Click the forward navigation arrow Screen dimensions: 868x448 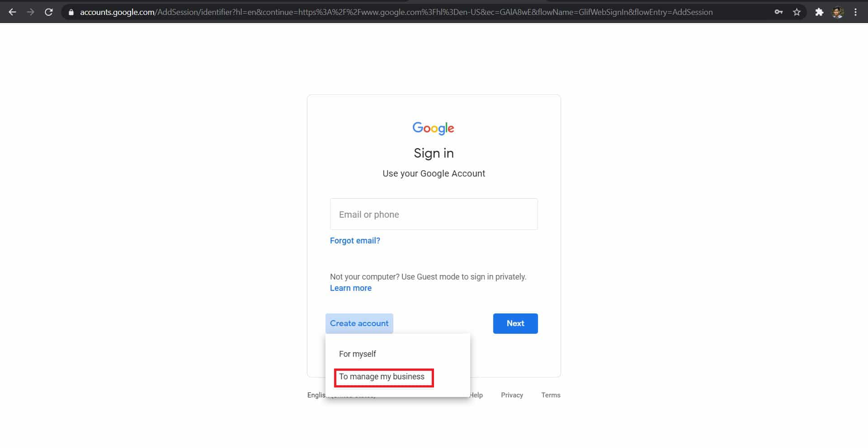coord(30,12)
